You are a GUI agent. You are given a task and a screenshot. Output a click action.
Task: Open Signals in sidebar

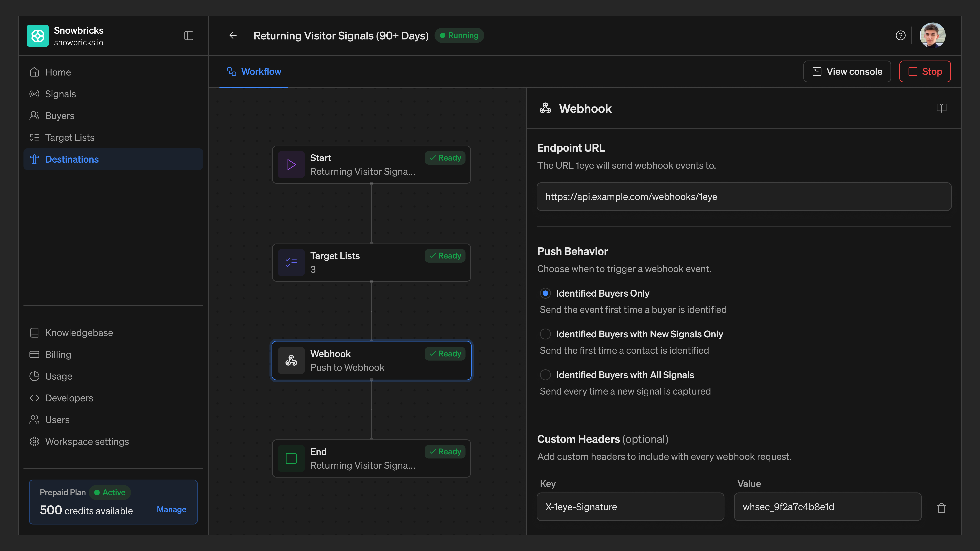click(x=113, y=94)
